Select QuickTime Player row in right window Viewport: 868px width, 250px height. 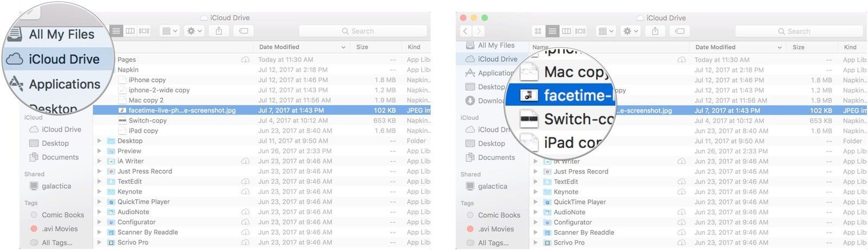tap(698, 202)
